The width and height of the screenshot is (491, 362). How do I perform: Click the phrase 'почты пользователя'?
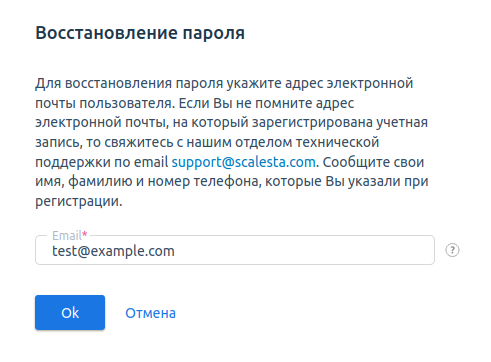click(105, 103)
